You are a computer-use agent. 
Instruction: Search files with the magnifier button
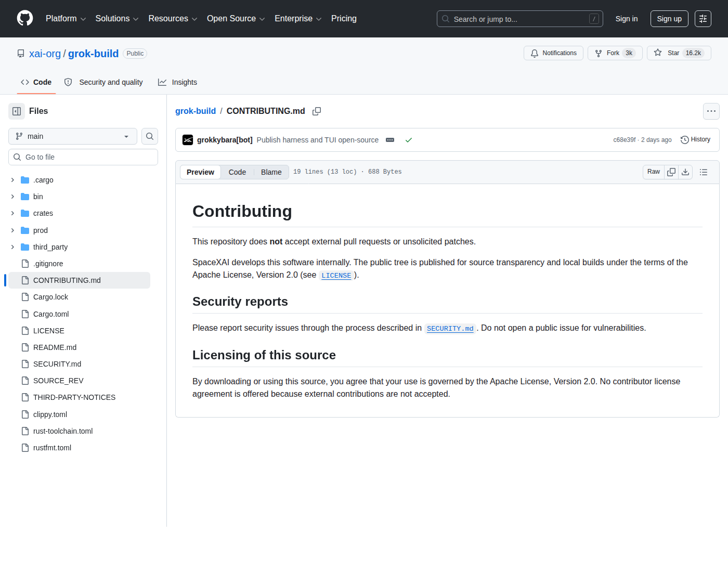(150, 136)
